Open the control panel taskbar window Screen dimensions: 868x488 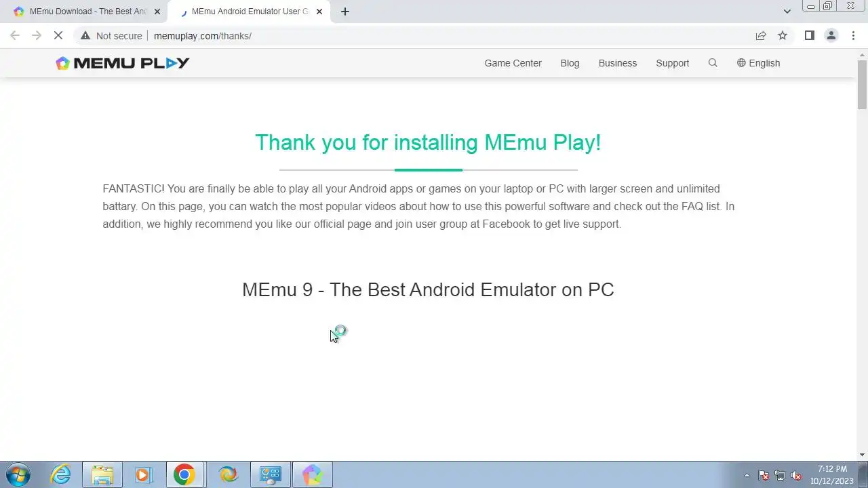pos(271,474)
